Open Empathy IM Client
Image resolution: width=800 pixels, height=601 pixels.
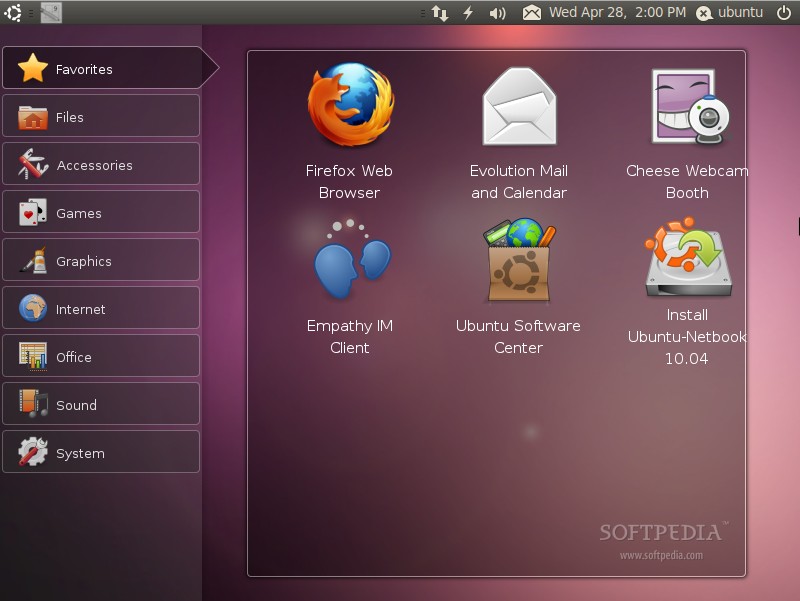click(350, 287)
